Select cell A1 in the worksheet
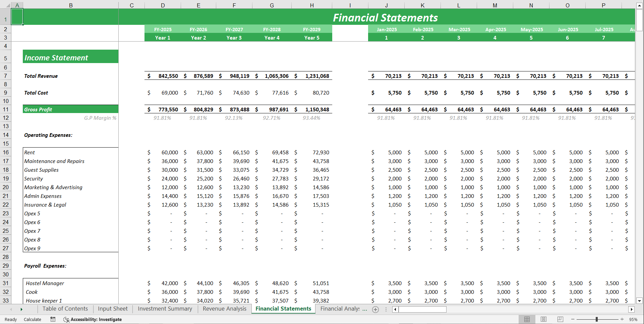644x324 pixels. [17, 16]
